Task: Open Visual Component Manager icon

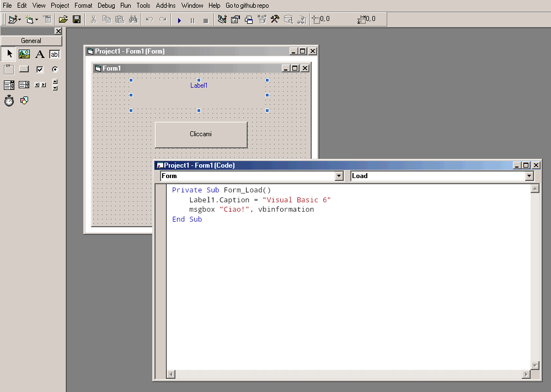Action: pyautogui.click(x=302, y=19)
